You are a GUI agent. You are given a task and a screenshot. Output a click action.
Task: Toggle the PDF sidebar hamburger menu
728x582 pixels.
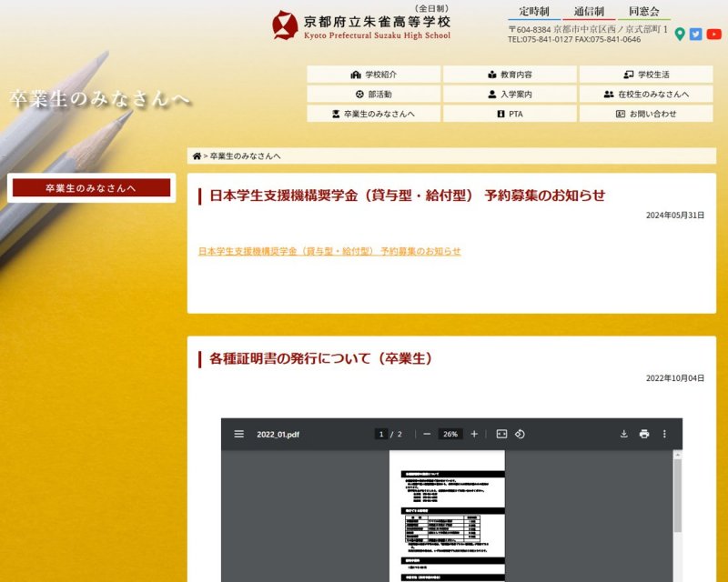pyautogui.click(x=238, y=434)
